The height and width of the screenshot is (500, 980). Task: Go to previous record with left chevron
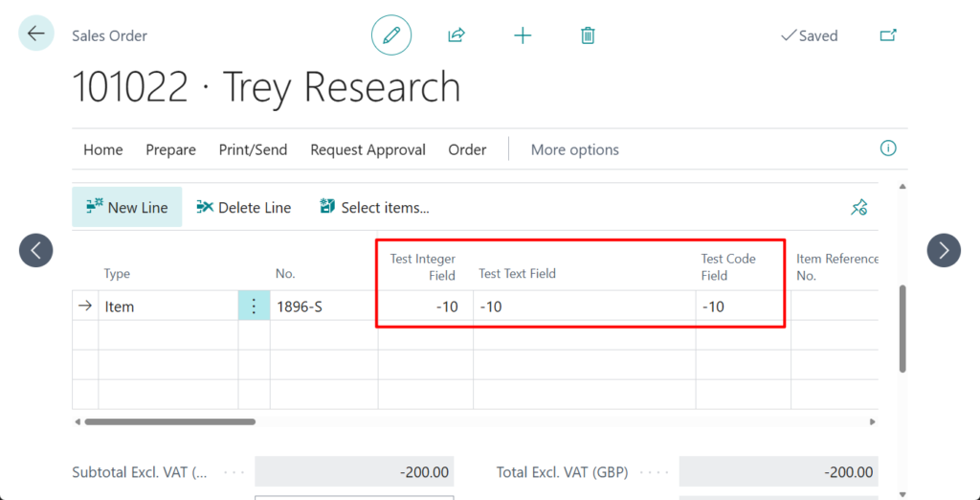pos(35,251)
